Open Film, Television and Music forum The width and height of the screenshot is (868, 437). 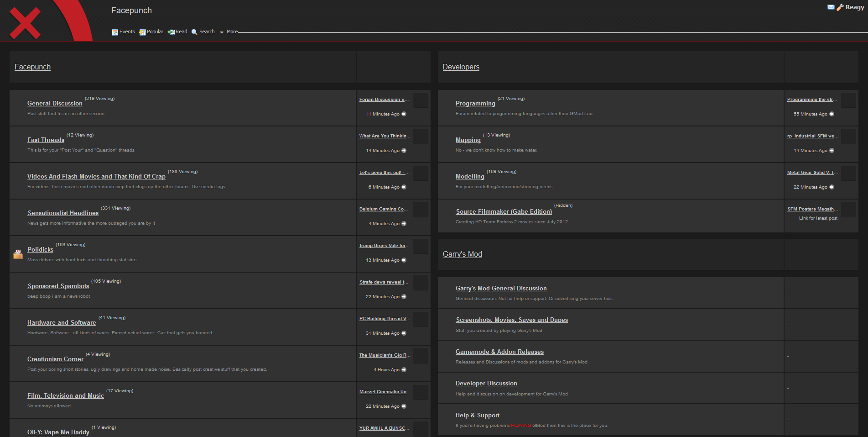pos(66,395)
